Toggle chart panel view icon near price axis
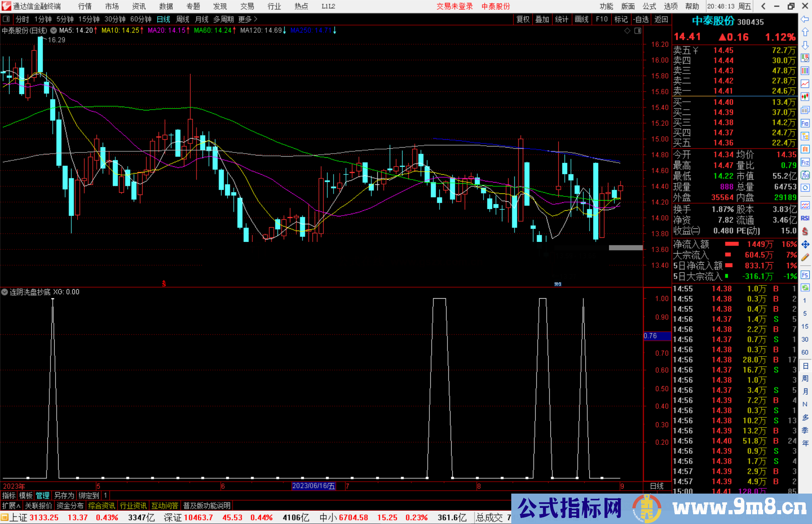 point(638,31)
